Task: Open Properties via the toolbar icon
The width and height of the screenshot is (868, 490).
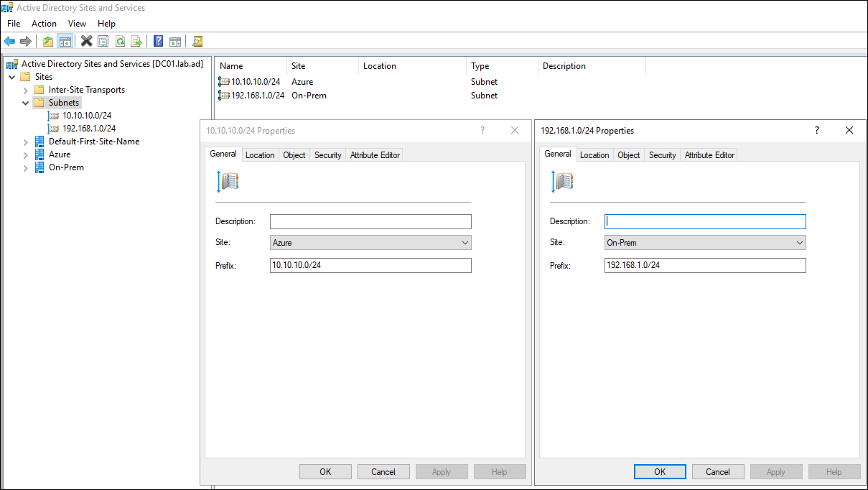Action: (x=103, y=41)
